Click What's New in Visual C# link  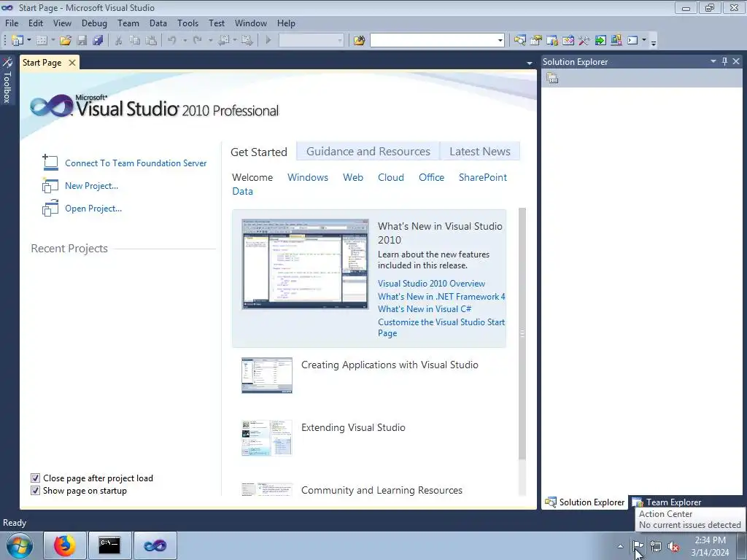click(x=425, y=309)
